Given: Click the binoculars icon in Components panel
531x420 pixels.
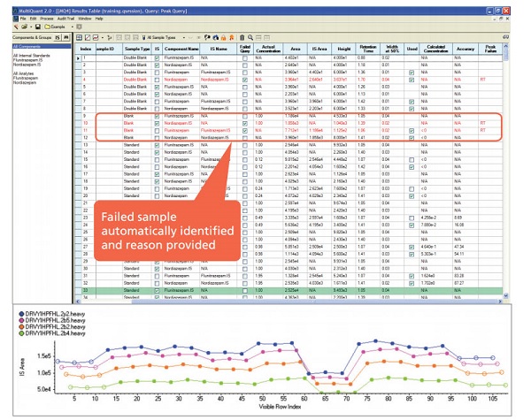Looking at the screenshot, I should tap(68, 39).
